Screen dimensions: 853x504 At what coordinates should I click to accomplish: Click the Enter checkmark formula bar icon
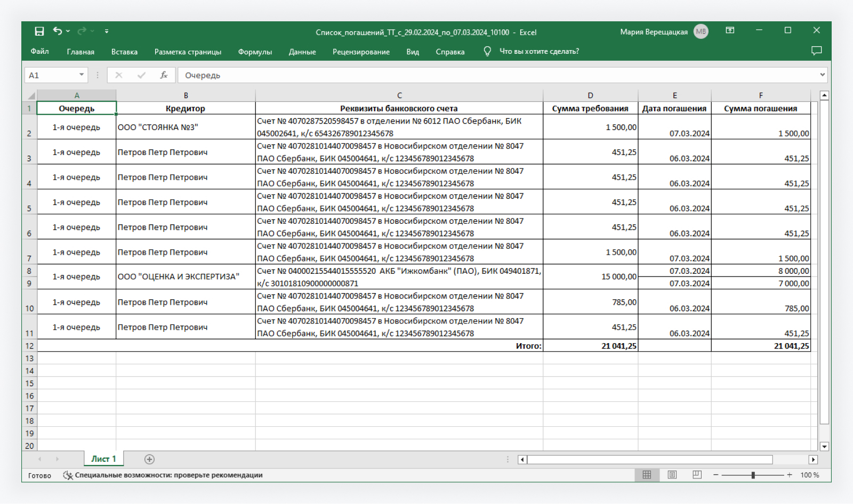(141, 75)
